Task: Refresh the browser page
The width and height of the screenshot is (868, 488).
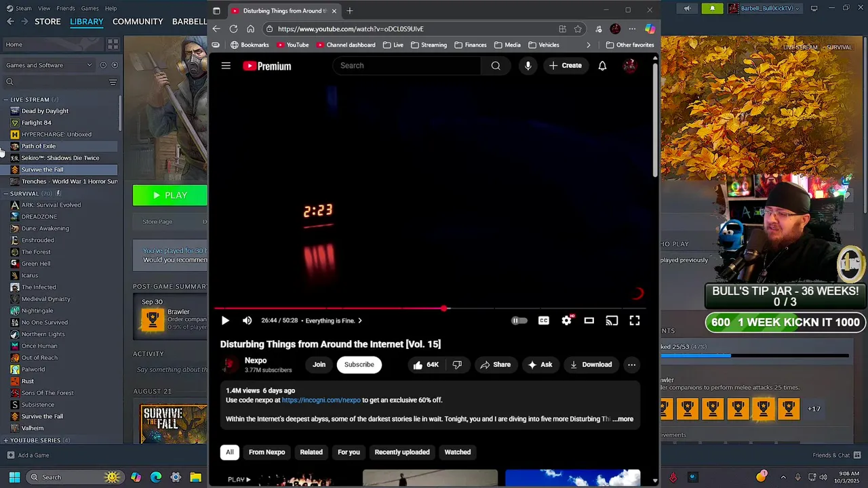Action: tap(233, 28)
